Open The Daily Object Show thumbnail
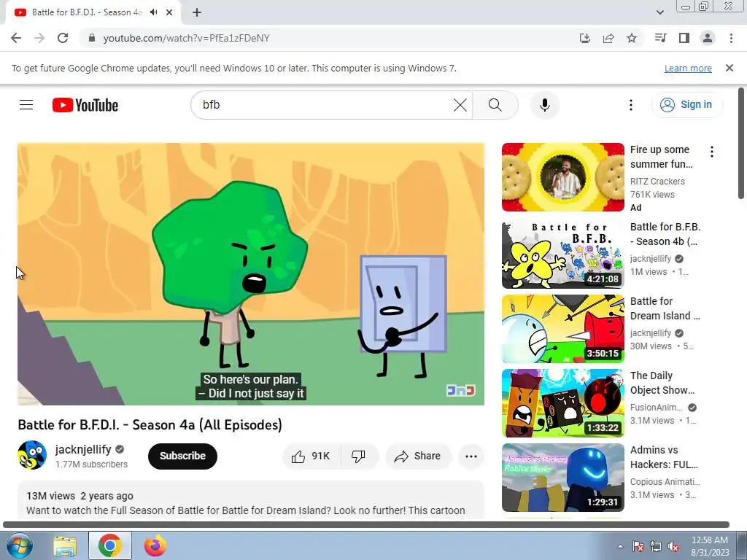 coord(562,402)
